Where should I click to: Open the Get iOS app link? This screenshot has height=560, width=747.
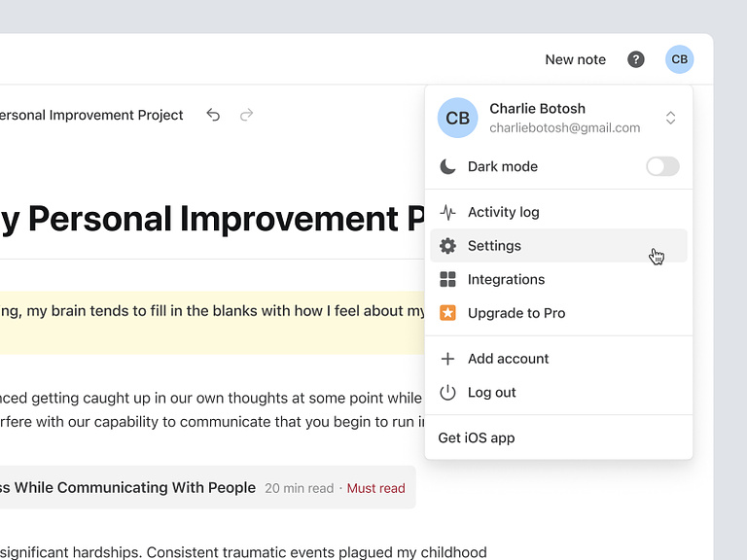coord(477,437)
